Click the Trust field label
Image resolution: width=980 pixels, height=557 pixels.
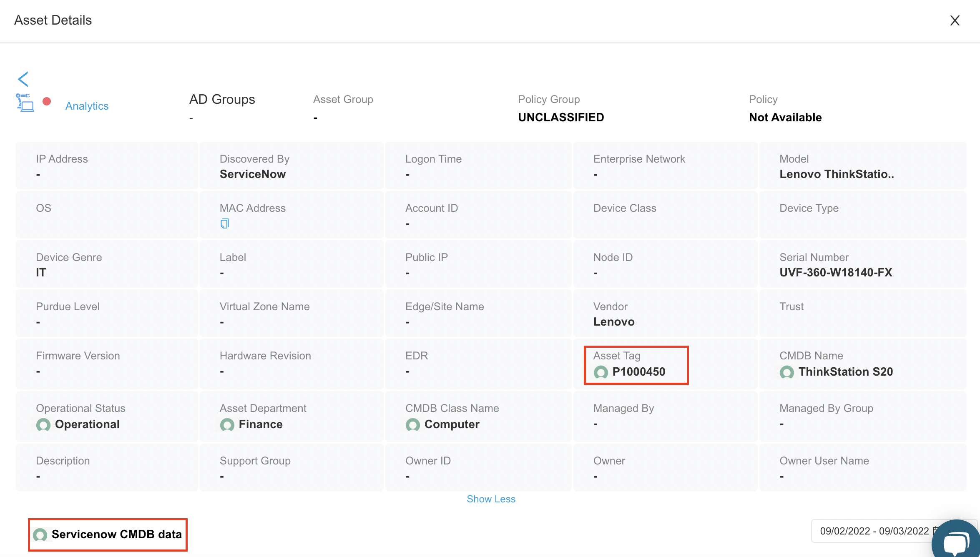point(792,306)
